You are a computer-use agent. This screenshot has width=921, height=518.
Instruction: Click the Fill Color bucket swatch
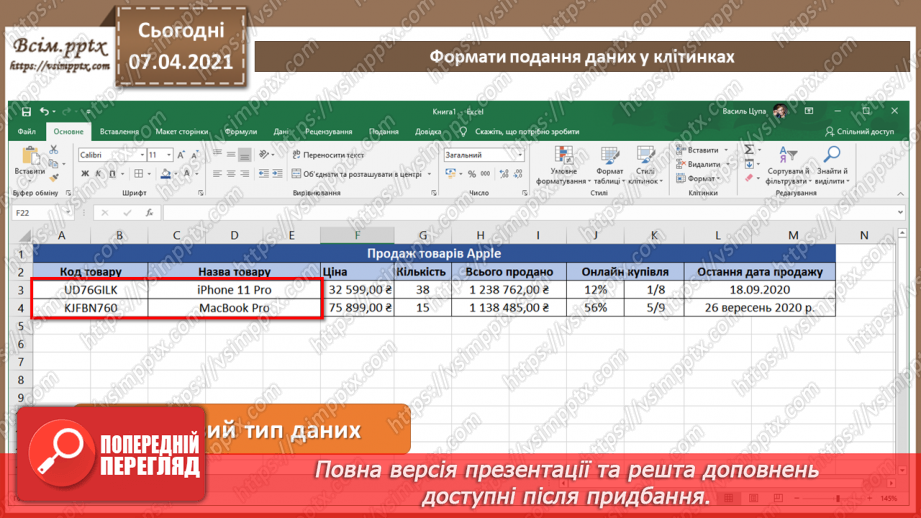point(166,174)
